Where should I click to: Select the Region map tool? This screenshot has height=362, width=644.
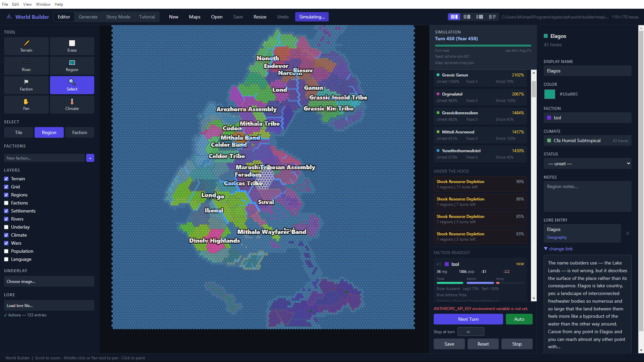click(x=72, y=66)
